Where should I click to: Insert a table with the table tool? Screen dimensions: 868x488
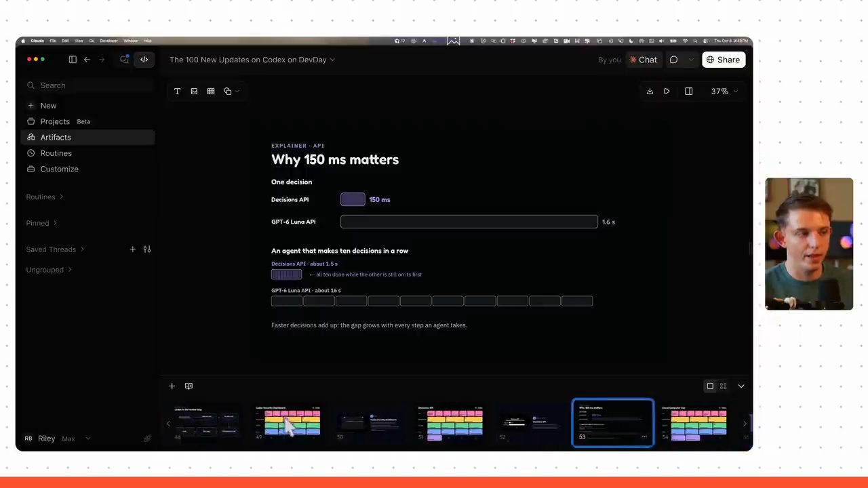[211, 91]
